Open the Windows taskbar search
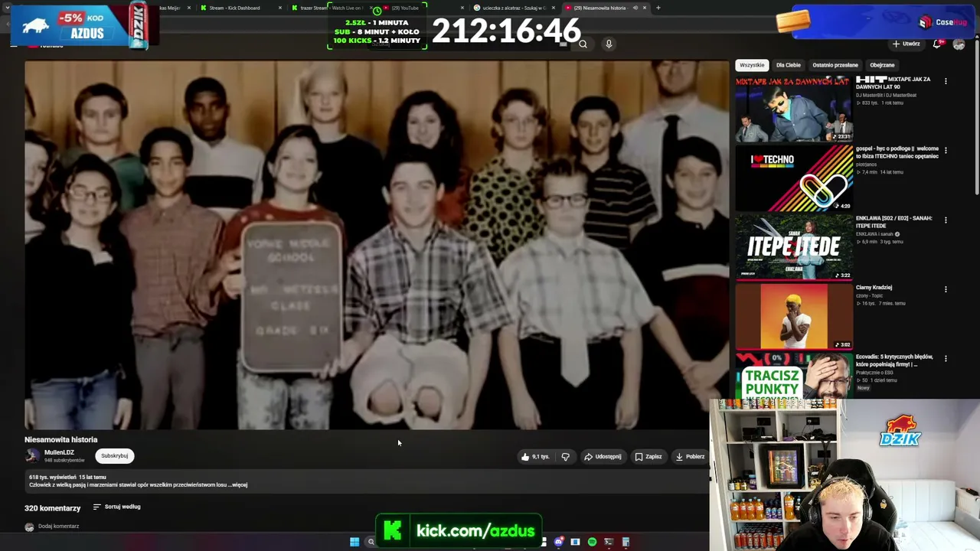 371,542
